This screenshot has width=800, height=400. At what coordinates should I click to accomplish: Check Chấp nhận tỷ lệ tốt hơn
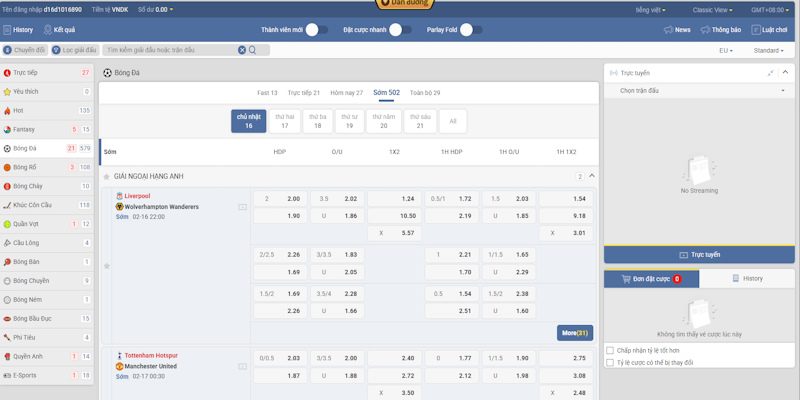[610, 351]
